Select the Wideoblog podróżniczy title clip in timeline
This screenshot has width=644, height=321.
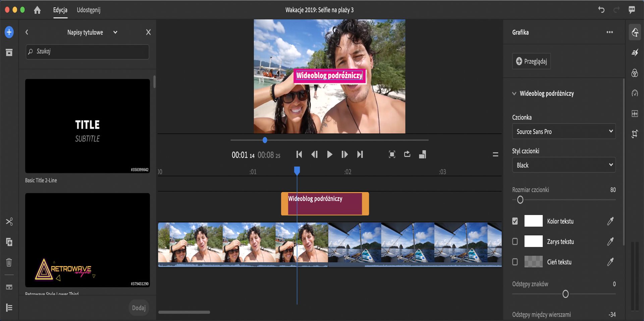(325, 204)
